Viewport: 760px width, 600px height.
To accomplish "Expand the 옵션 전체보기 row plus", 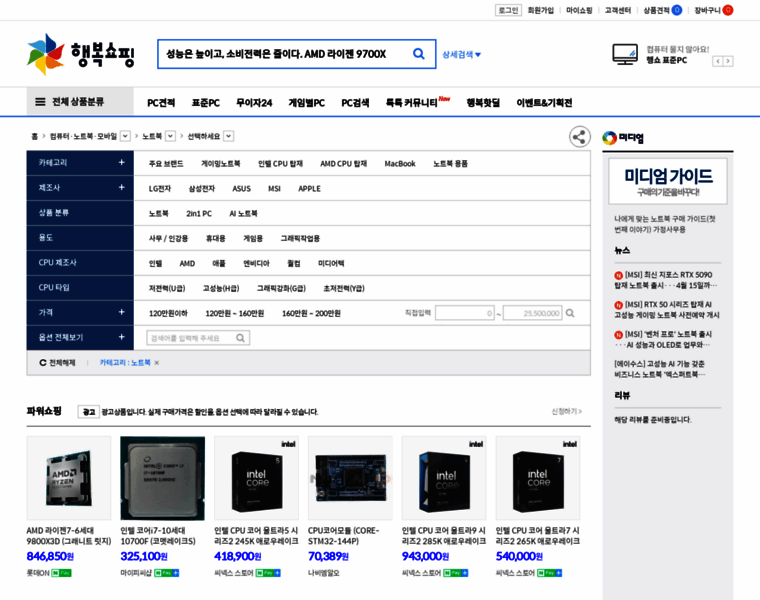I will point(122,337).
